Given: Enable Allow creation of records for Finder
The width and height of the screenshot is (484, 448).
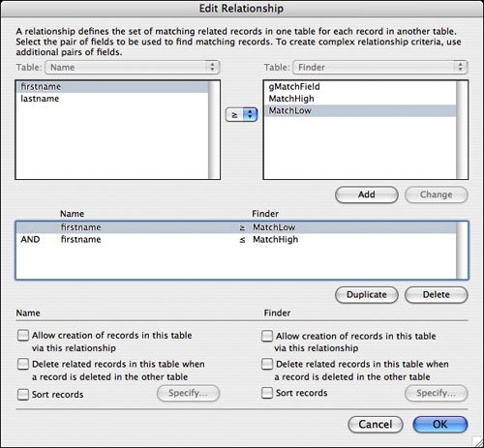Looking at the screenshot, I should click(267, 336).
